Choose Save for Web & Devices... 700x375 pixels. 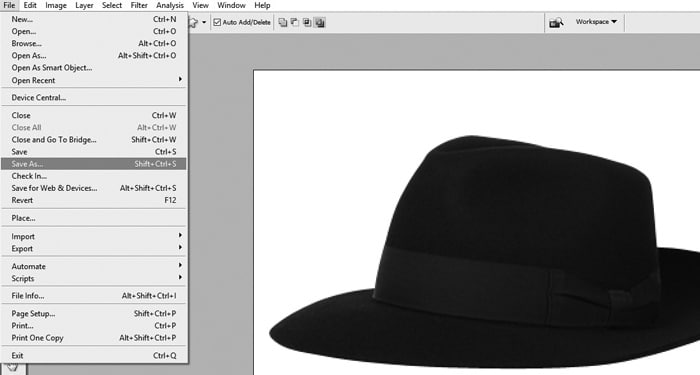tap(93, 188)
